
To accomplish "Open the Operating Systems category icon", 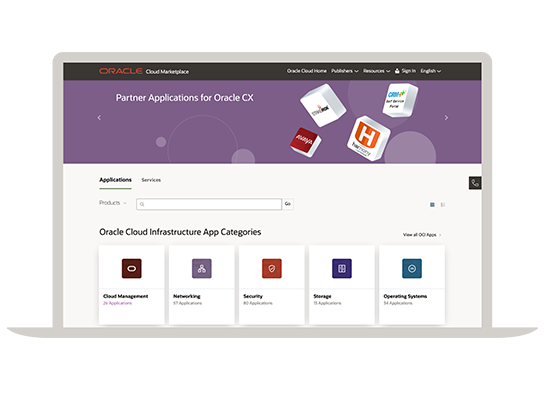I will pyautogui.click(x=412, y=268).
